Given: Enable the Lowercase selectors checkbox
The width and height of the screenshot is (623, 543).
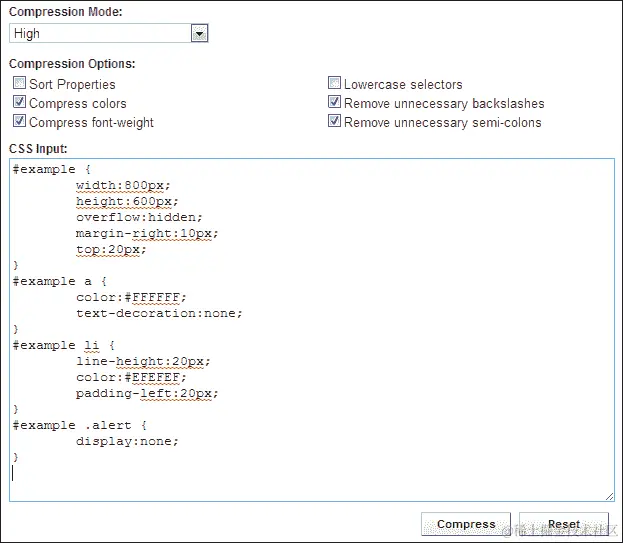Looking at the screenshot, I should tap(334, 83).
